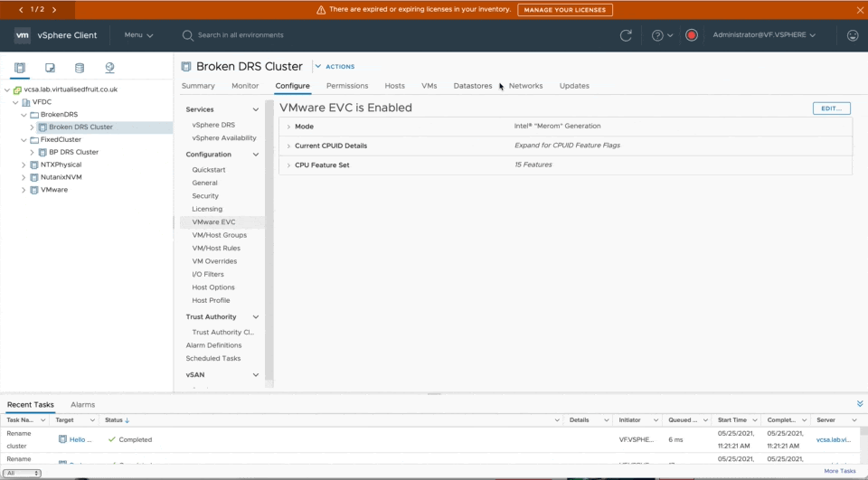This screenshot has height=480, width=868.
Task: Select VM/Host Rules in configuration
Action: [x=216, y=248]
